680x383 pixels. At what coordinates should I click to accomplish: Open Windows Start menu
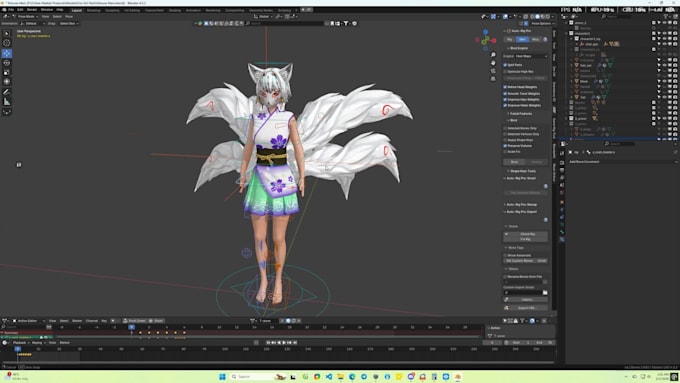click(222, 376)
